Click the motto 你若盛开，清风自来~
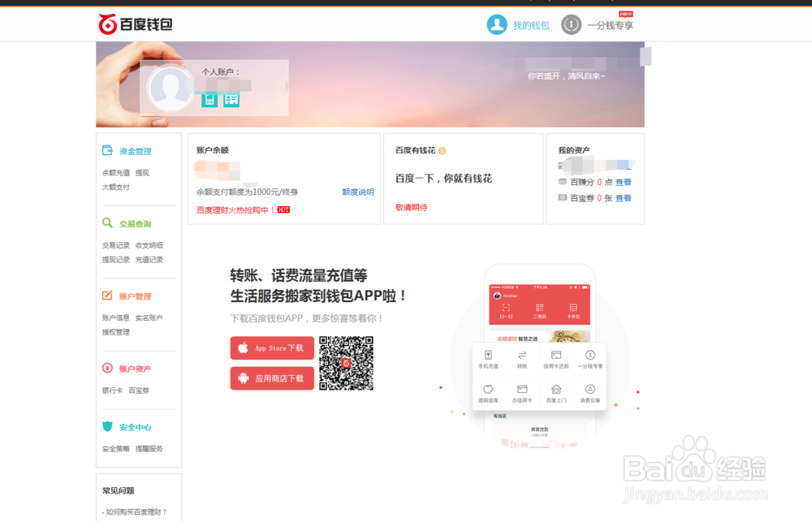 (x=567, y=76)
